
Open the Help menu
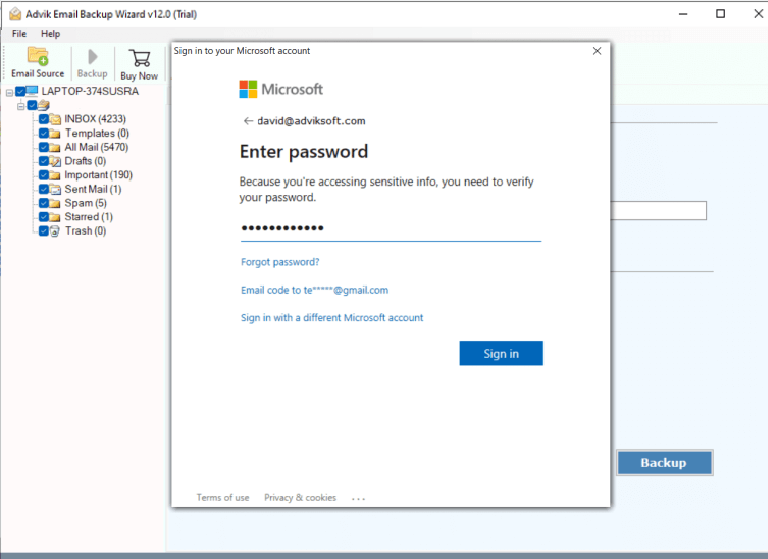click(50, 34)
